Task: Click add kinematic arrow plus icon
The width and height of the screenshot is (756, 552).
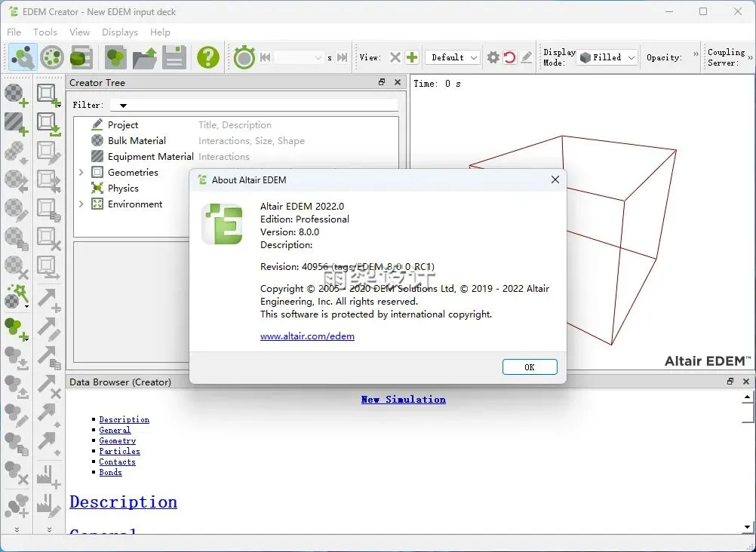Action: coord(49,299)
